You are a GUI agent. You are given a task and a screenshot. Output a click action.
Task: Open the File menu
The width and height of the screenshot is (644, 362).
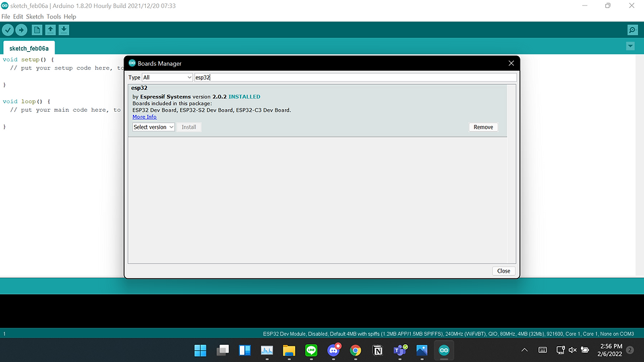[6, 17]
